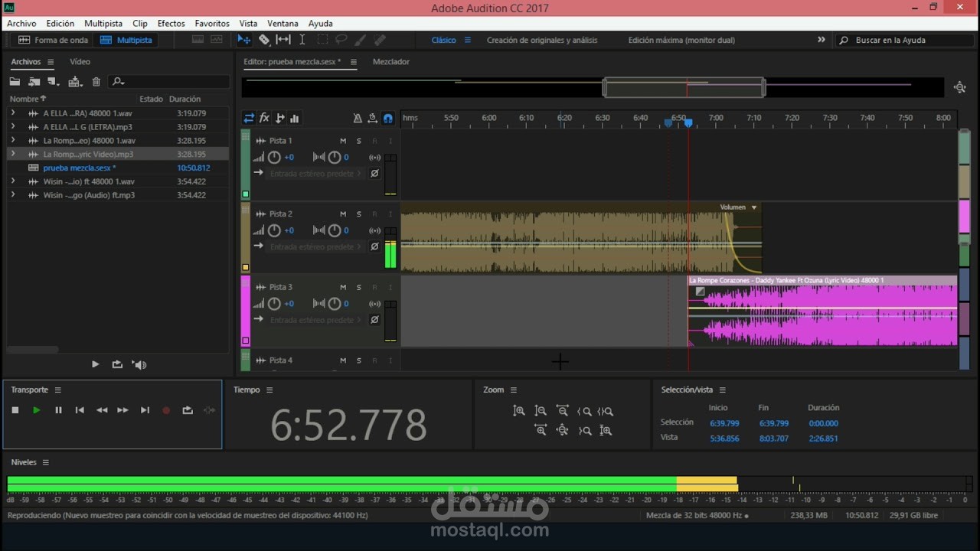Show more workspaces chevron
980x551 pixels.
click(x=822, y=40)
